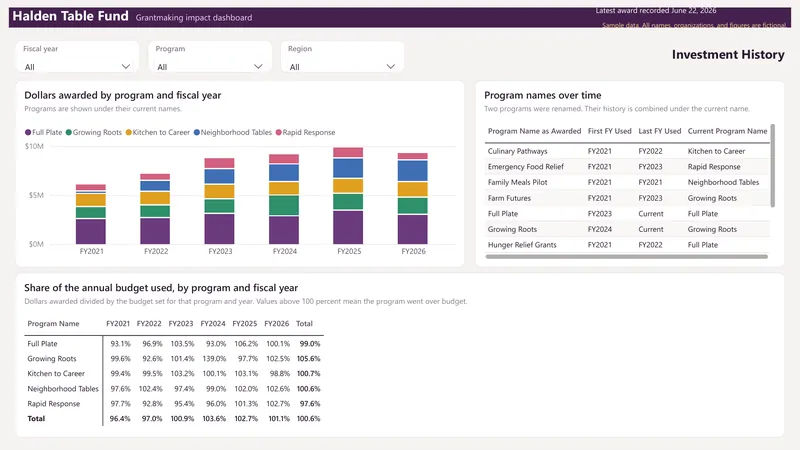Click the FY2021 column header in budget matrix

tap(118, 323)
